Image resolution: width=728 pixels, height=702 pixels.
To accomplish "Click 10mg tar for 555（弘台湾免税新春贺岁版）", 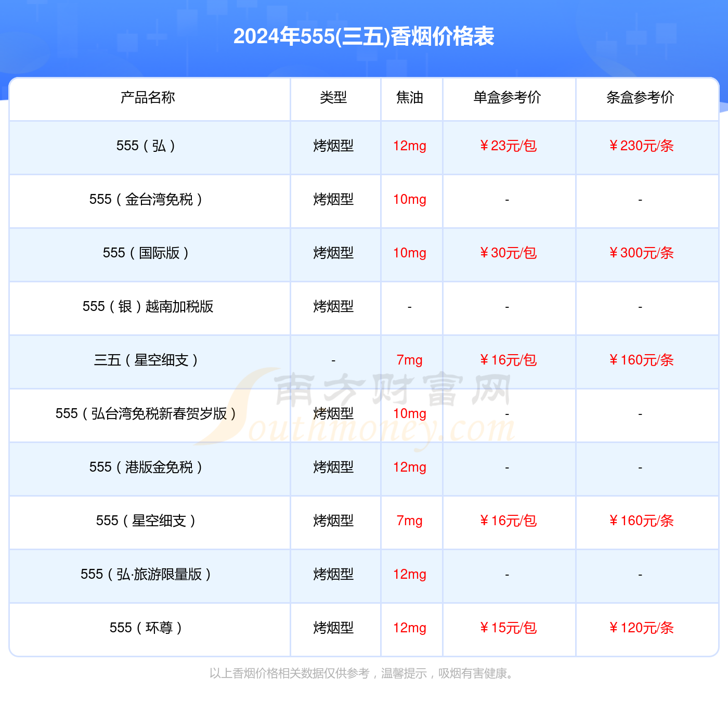I will tap(410, 413).
